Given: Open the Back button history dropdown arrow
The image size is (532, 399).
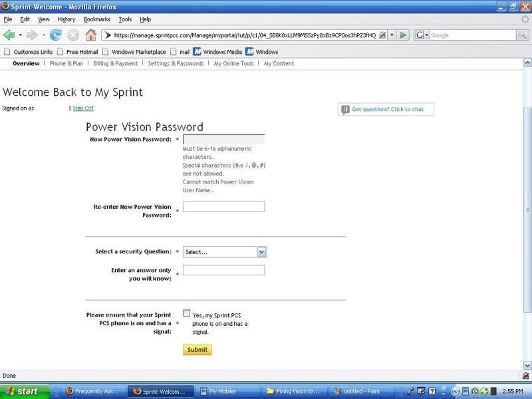Looking at the screenshot, I should [x=21, y=35].
